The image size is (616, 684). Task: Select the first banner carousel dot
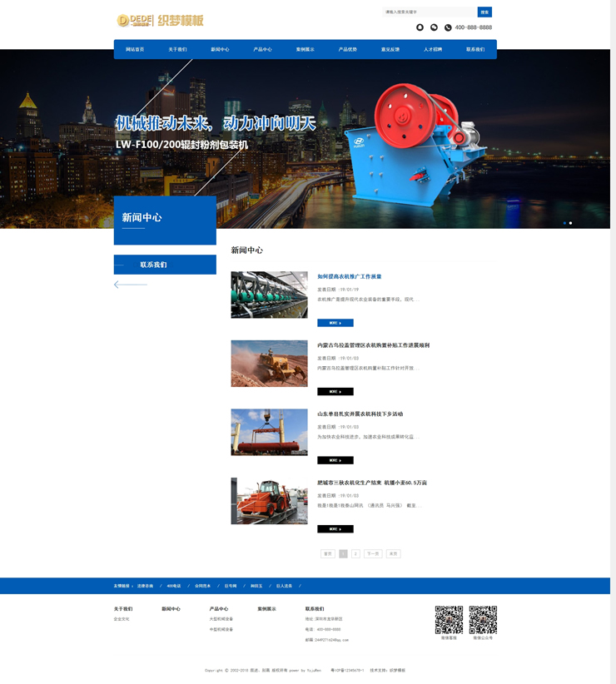[x=564, y=223]
